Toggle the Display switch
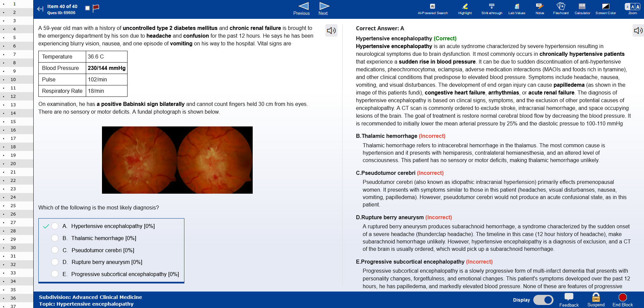Image resolution: width=644 pixels, height=308 pixels. coord(543,300)
